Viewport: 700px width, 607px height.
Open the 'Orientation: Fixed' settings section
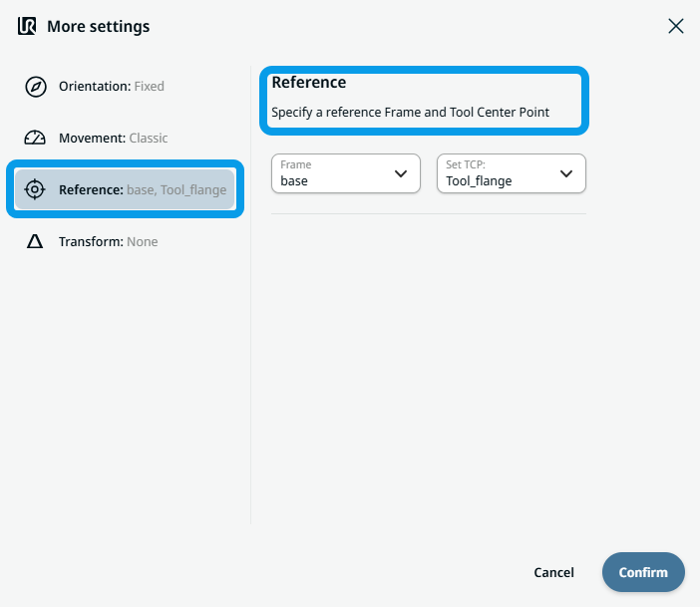pos(111,87)
